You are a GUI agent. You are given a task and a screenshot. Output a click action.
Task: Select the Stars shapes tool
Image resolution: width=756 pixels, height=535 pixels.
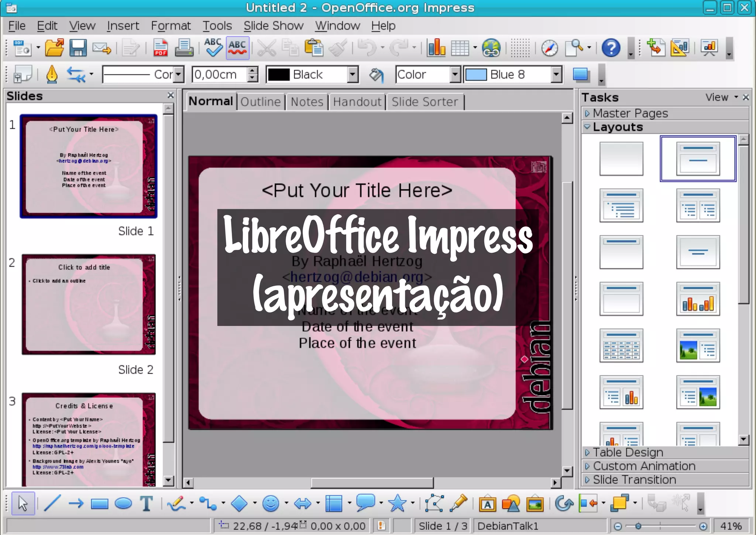[x=397, y=503]
